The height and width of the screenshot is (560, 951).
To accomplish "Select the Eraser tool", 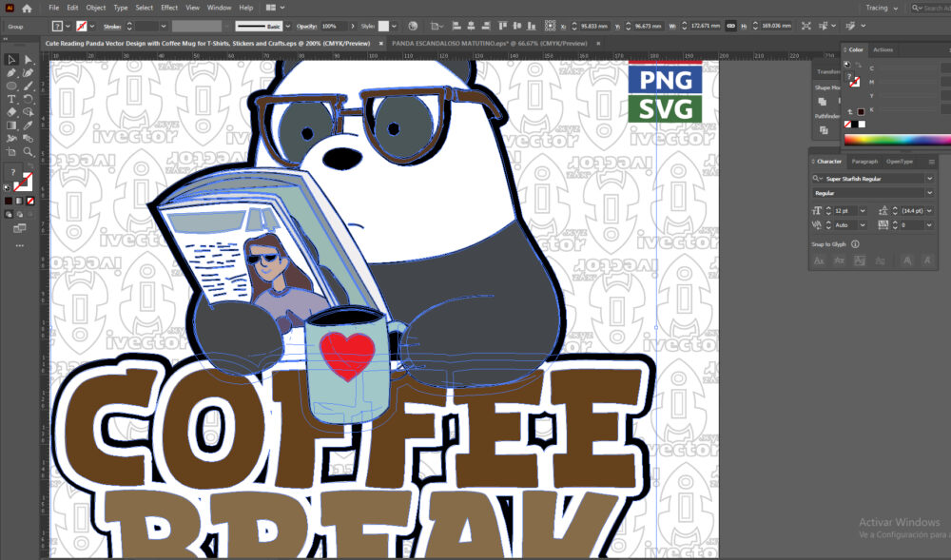I will (10, 112).
